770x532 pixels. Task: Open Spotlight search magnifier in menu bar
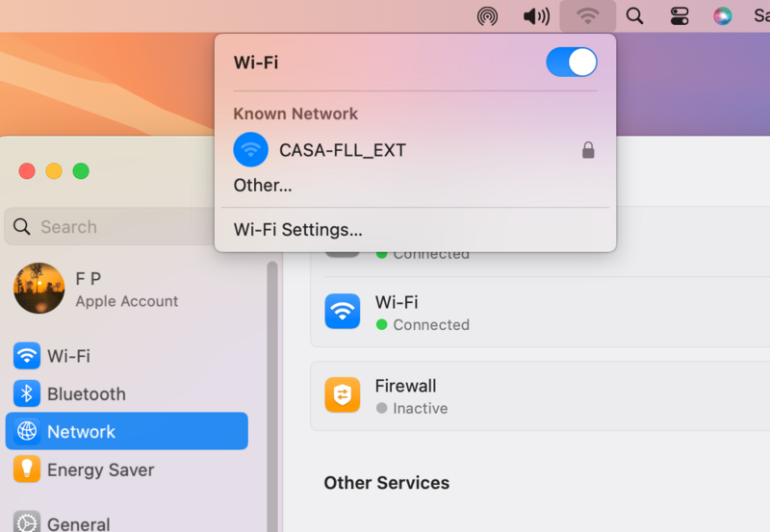634,16
